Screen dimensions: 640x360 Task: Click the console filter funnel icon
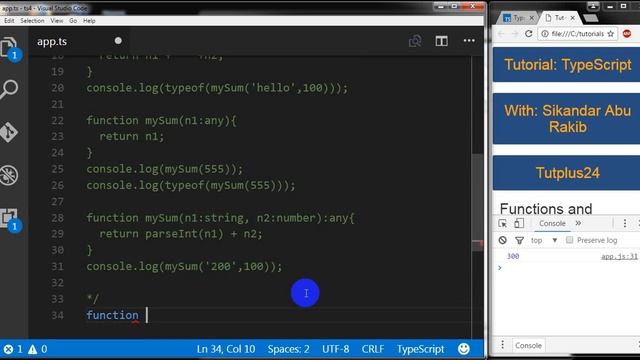pos(519,240)
